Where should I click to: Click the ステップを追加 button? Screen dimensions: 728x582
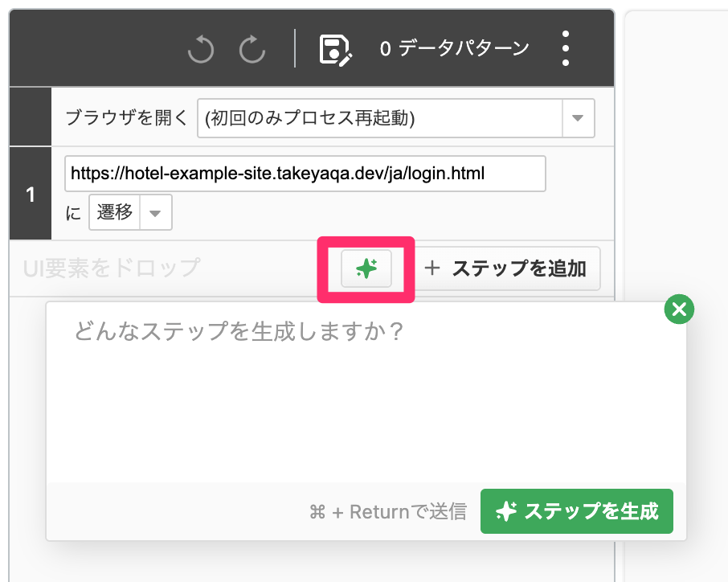click(x=508, y=268)
